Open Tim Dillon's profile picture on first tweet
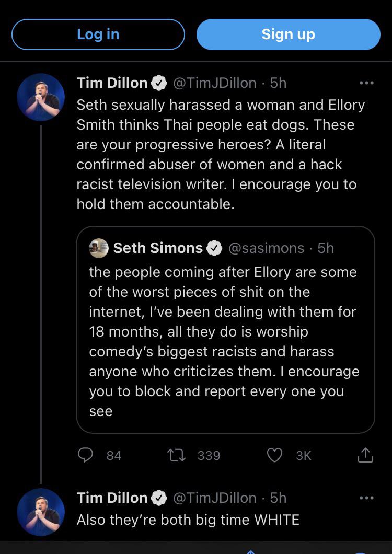The image size is (392, 554). click(41, 97)
